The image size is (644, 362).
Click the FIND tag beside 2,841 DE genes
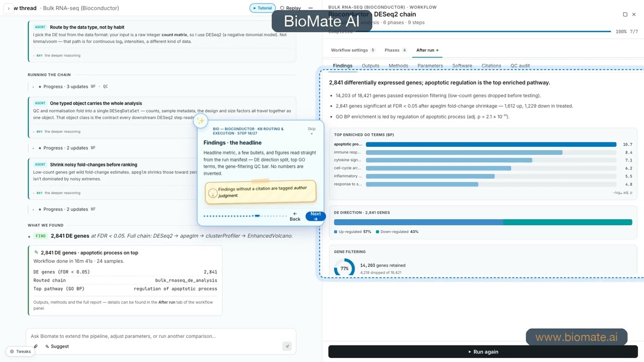click(41, 236)
